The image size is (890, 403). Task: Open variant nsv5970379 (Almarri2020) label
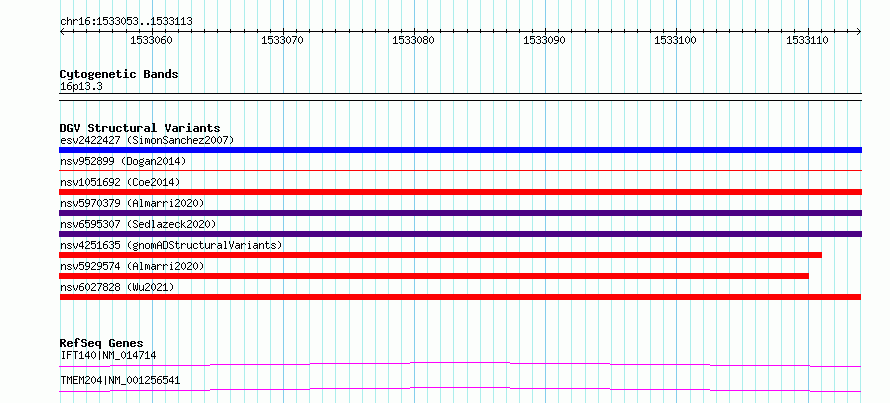point(132,203)
